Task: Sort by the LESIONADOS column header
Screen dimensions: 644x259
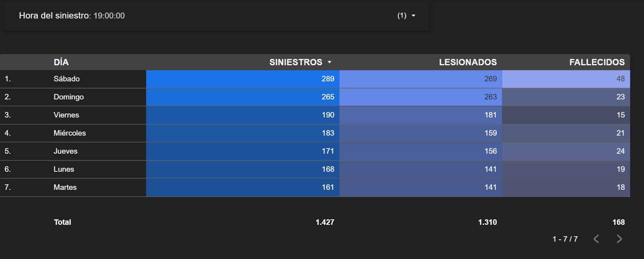Action: tap(468, 62)
